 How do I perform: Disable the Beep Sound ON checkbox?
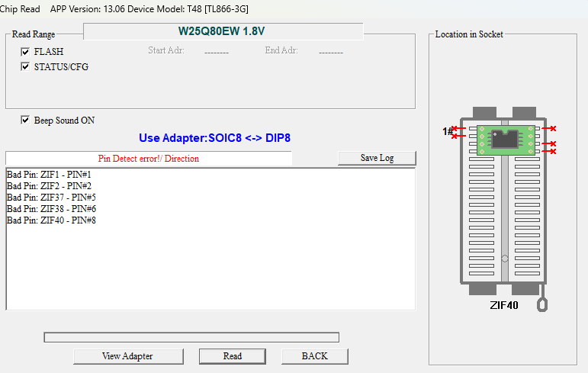[x=25, y=121]
